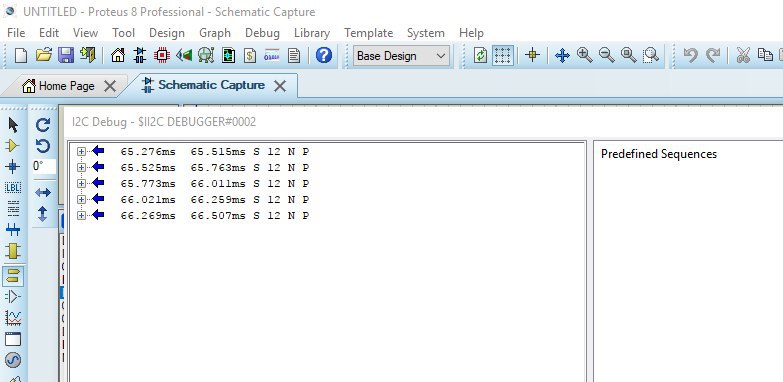783x382 pixels.
Task: Click the Zoom In magnifier icon
Action: click(x=584, y=55)
